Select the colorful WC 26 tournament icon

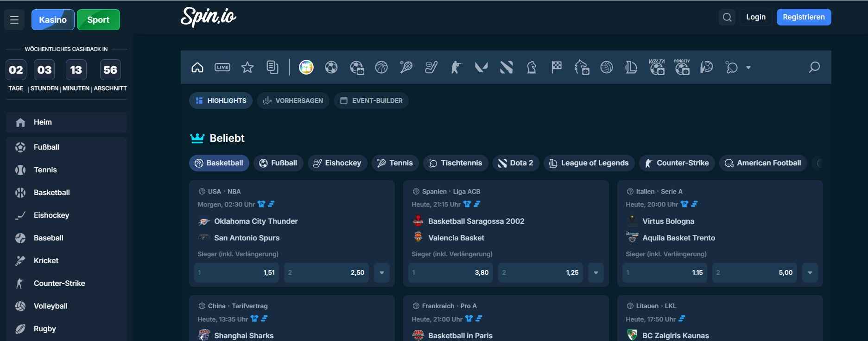[306, 68]
